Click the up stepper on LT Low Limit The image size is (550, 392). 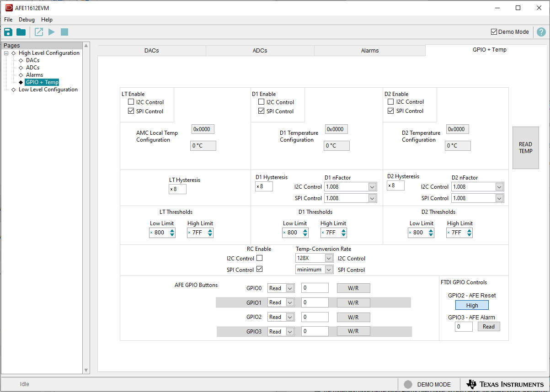(172, 230)
